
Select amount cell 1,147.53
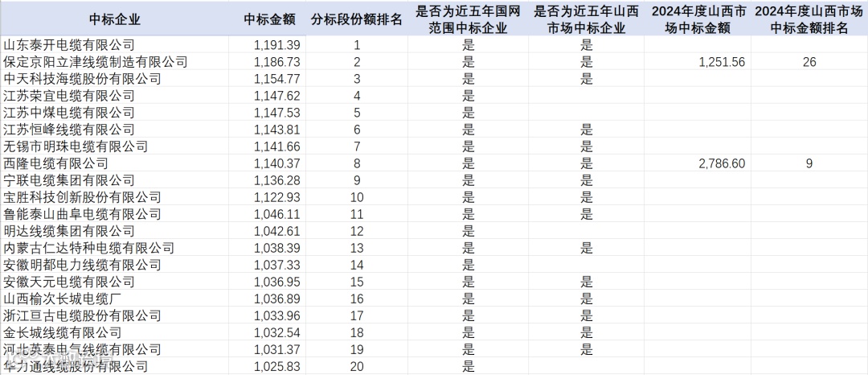pyautogui.click(x=268, y=113)
